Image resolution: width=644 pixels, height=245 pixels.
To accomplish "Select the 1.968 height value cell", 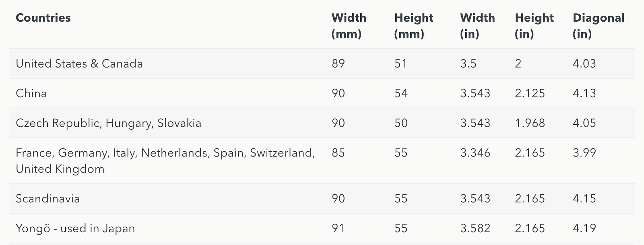I will coord(530,123).
